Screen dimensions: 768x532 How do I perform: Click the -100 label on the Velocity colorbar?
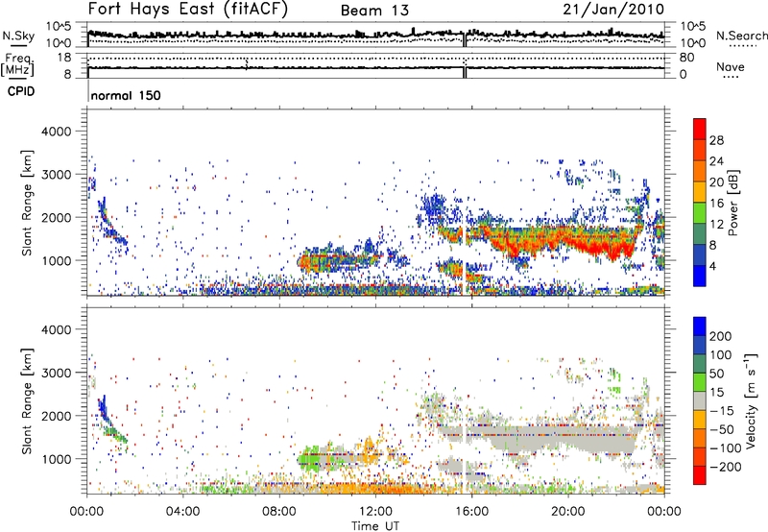tap(726, 448)
